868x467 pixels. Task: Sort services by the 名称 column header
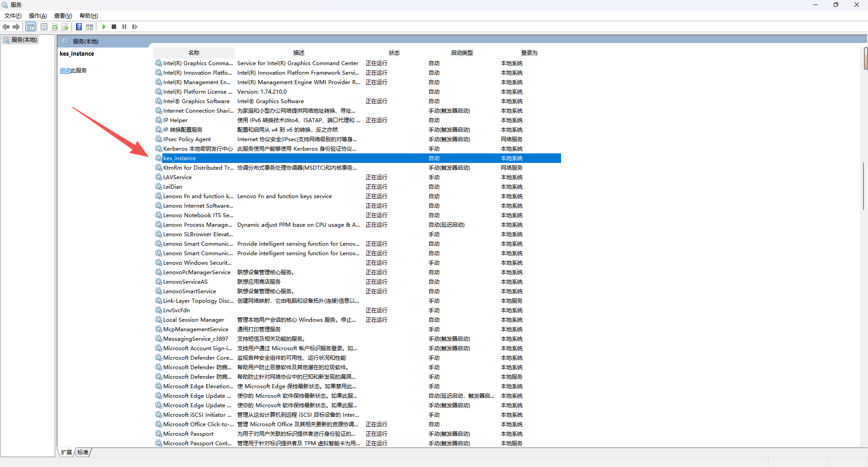194,53
